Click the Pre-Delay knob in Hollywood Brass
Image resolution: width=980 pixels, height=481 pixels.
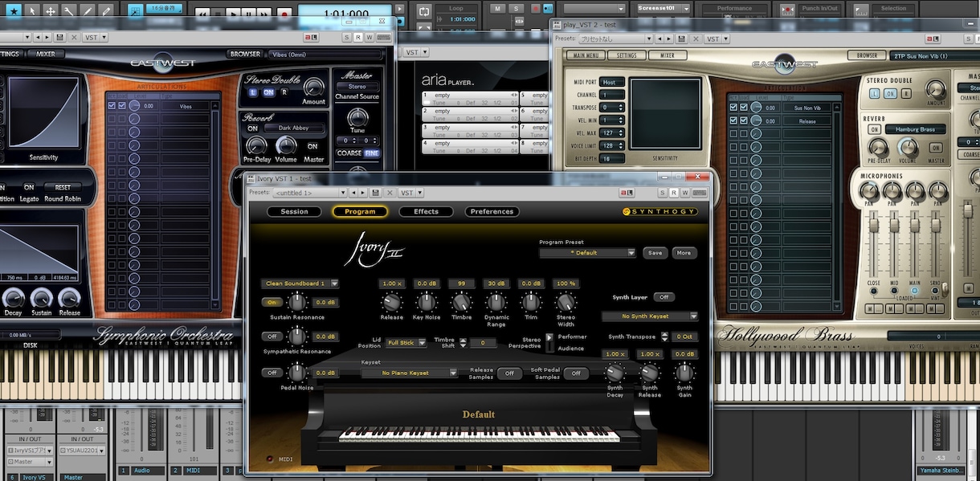click(x=878, y=147)
